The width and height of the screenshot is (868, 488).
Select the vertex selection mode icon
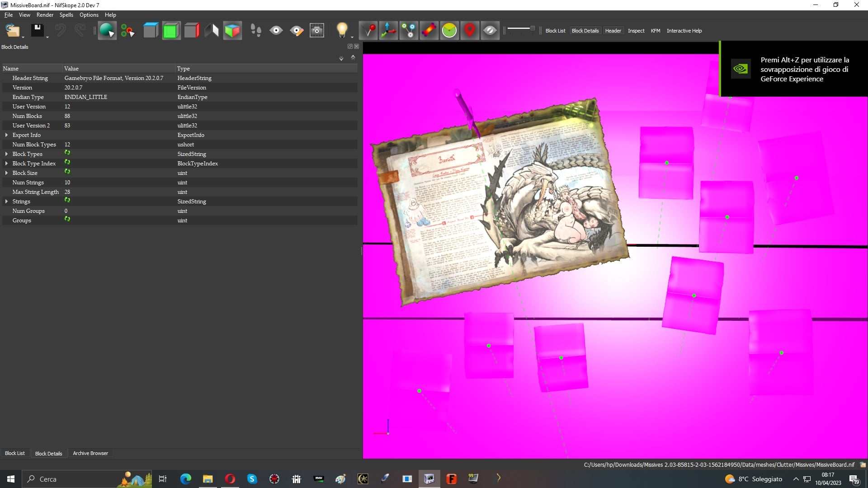(127, 31)
